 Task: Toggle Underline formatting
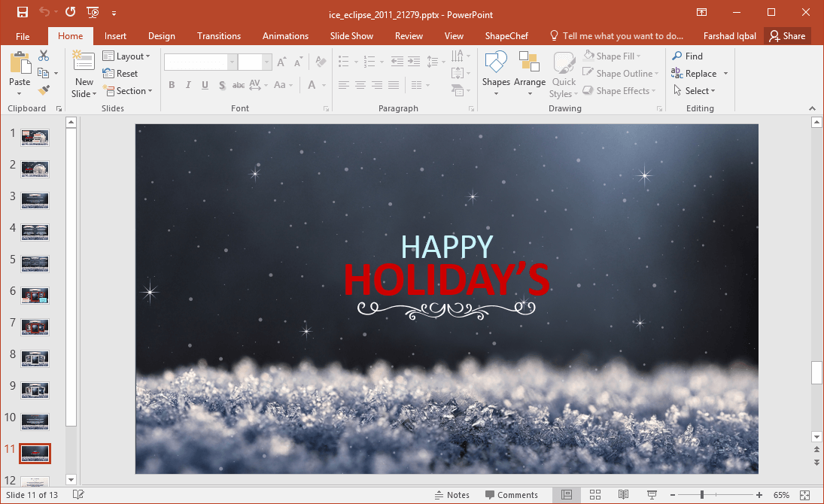[x=205, y=85]
